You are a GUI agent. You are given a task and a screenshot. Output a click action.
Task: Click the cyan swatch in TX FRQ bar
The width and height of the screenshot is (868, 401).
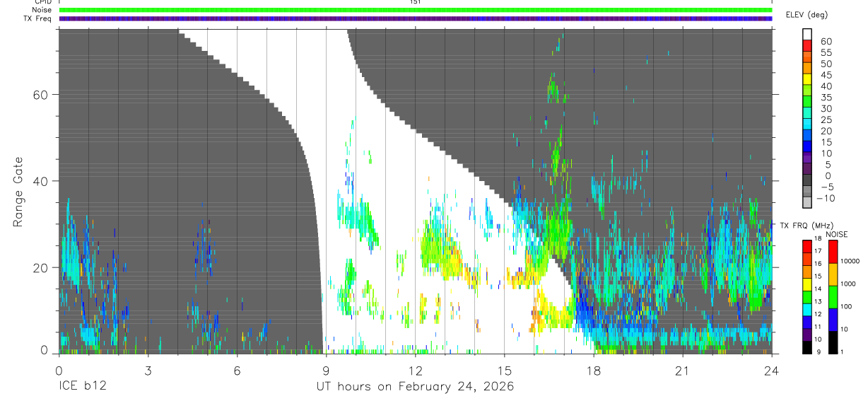(807, 310)
